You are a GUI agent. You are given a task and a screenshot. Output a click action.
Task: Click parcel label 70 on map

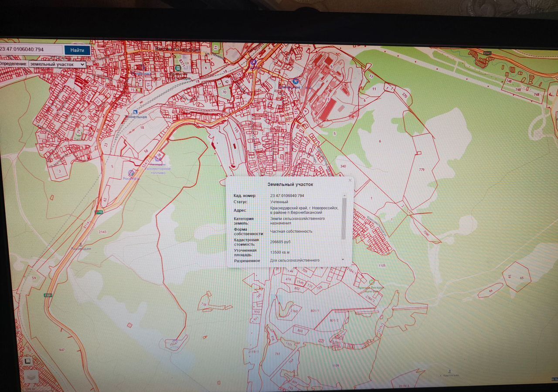pyautogui.click(x=224, y=92)
